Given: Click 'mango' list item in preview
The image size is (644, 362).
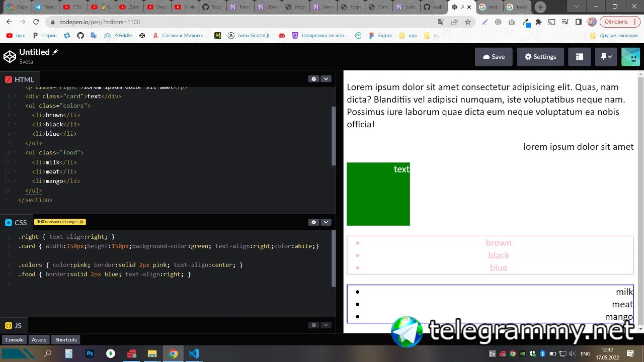Looking at the screenshot, I should tap(619, 317).
